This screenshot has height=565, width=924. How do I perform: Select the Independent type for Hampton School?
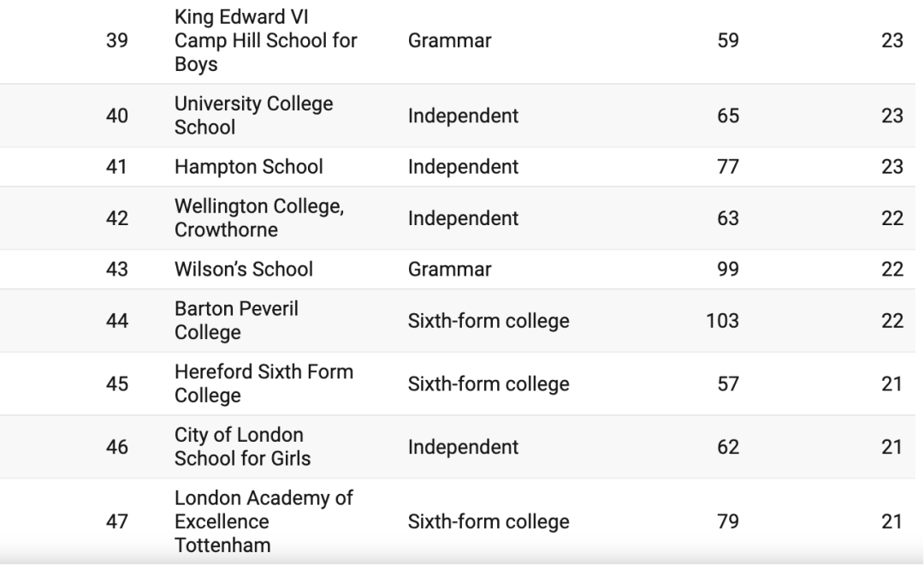[x=463, y=167]
